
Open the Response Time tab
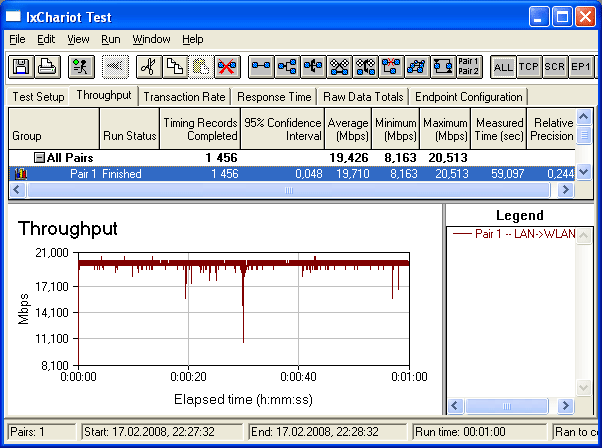click(274, 97)
